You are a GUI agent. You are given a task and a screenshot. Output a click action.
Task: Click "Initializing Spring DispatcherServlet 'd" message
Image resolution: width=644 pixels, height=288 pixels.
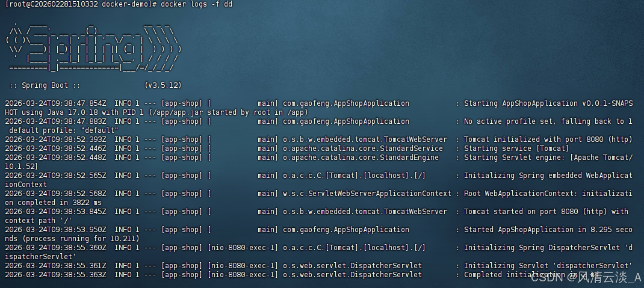pos(548,248)
